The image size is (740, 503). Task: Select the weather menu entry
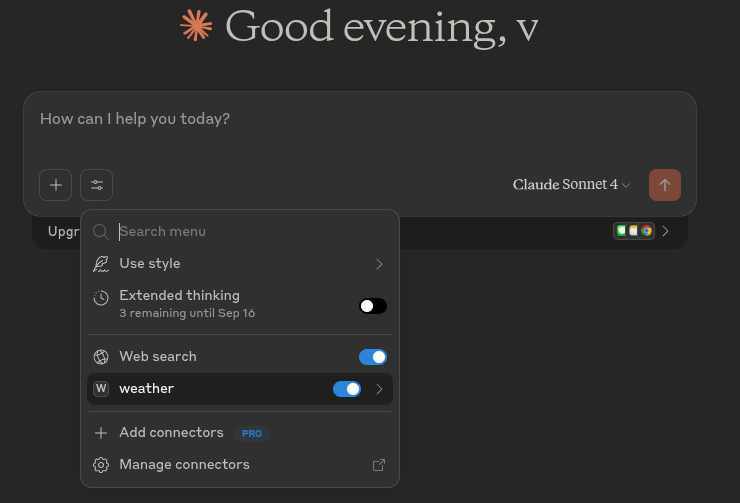(x=240, y=389)
